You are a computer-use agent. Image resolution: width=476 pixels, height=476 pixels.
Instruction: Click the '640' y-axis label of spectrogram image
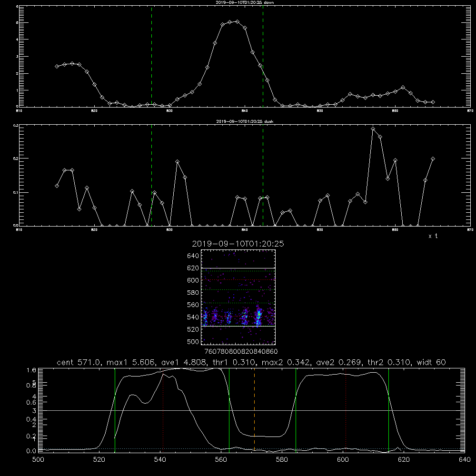coord(193,256)
